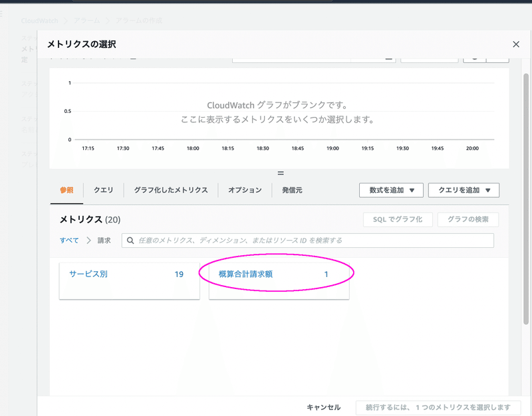Go to すべて breadcrumb link
The height and width of the screenshot is (416, 532).
[x=69, y=241]
